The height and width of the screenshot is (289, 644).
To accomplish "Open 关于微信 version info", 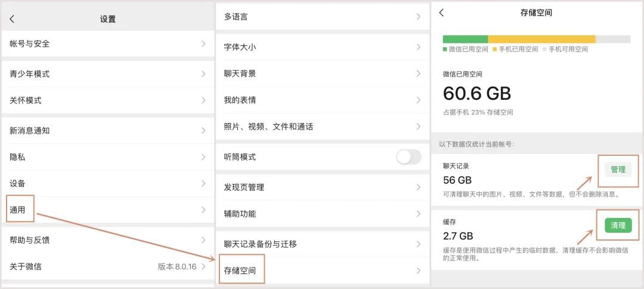I will click(107, 266).
